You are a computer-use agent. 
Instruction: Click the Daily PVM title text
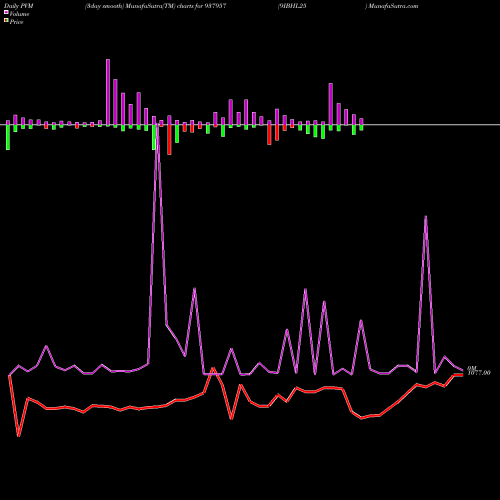(x=19, y=6)
